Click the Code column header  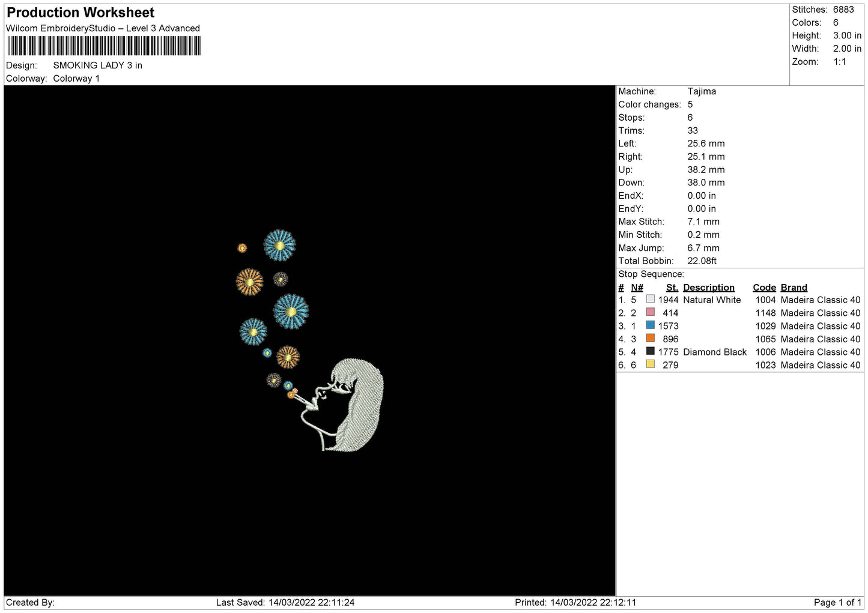coord(764,288)
